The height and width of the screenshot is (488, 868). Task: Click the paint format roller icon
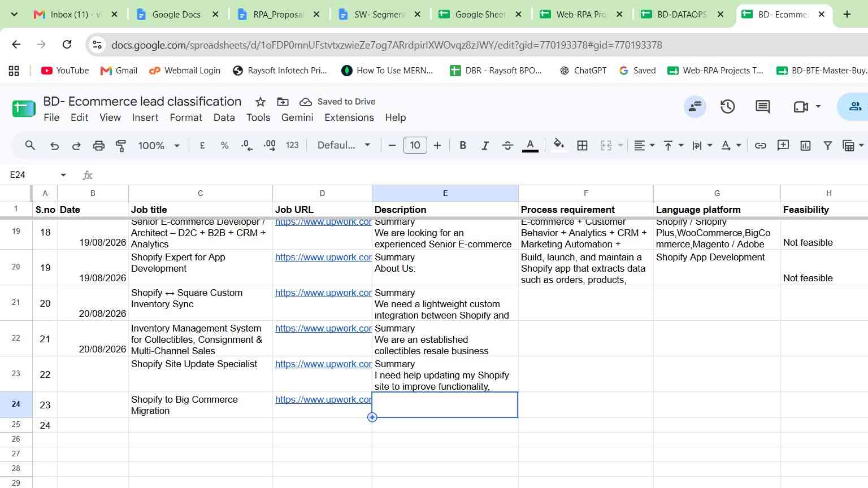point(121,146)
